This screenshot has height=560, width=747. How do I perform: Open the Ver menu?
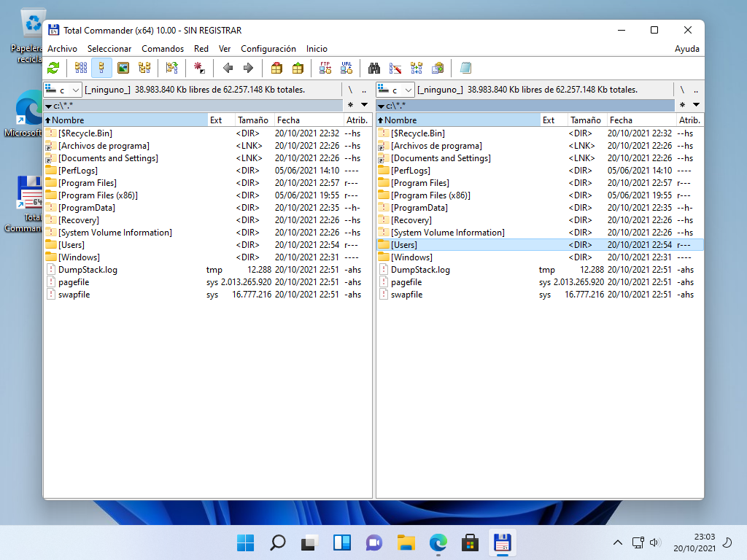[x=225, y=49]
